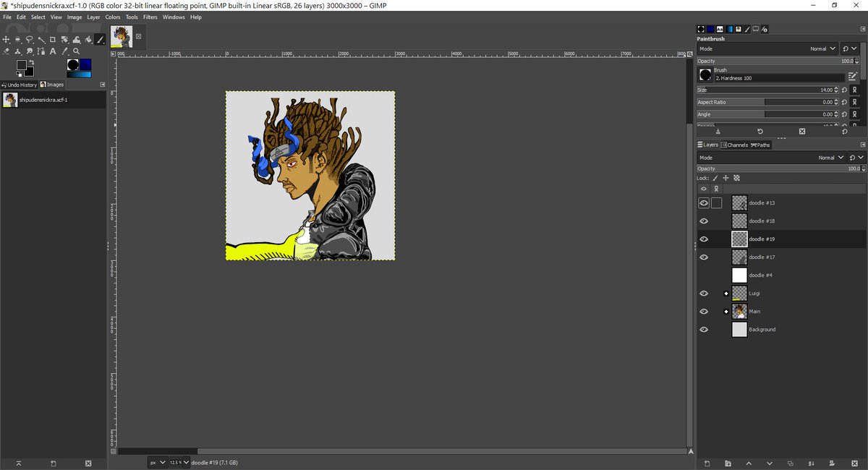Select the Paintbrush tool
Image resolution: width=868 pixels, height=470 pixels.
click(x=100, y=40)
